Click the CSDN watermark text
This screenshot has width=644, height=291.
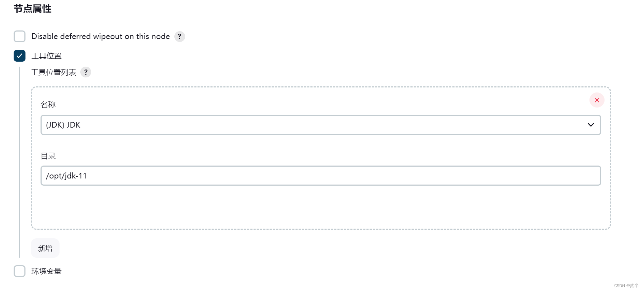[x=626, y=286]
